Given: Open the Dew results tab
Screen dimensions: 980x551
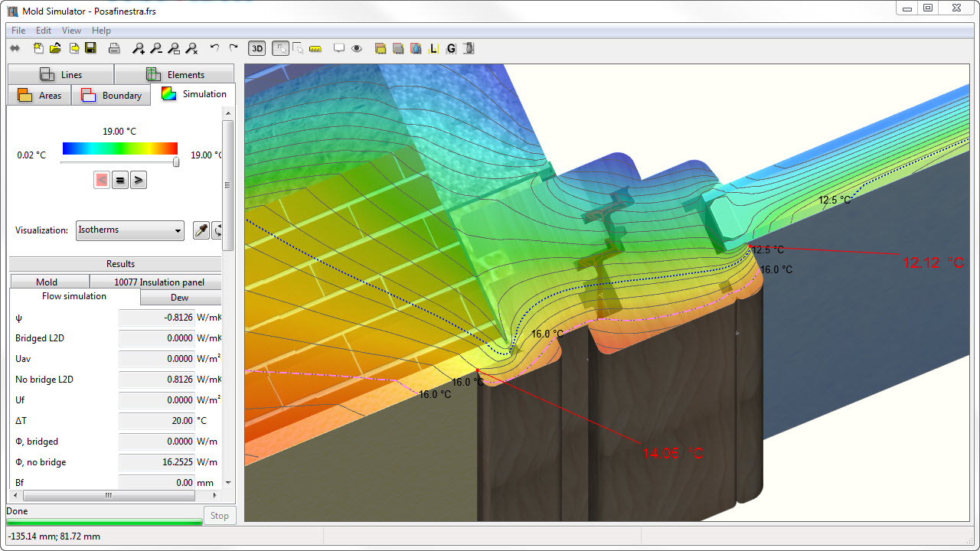Looking at the screenshot, I should (179, 298).
